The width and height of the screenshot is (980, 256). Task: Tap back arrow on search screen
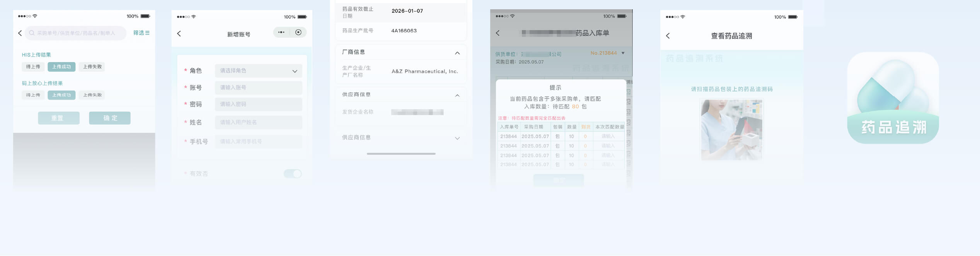pos(20,33)
